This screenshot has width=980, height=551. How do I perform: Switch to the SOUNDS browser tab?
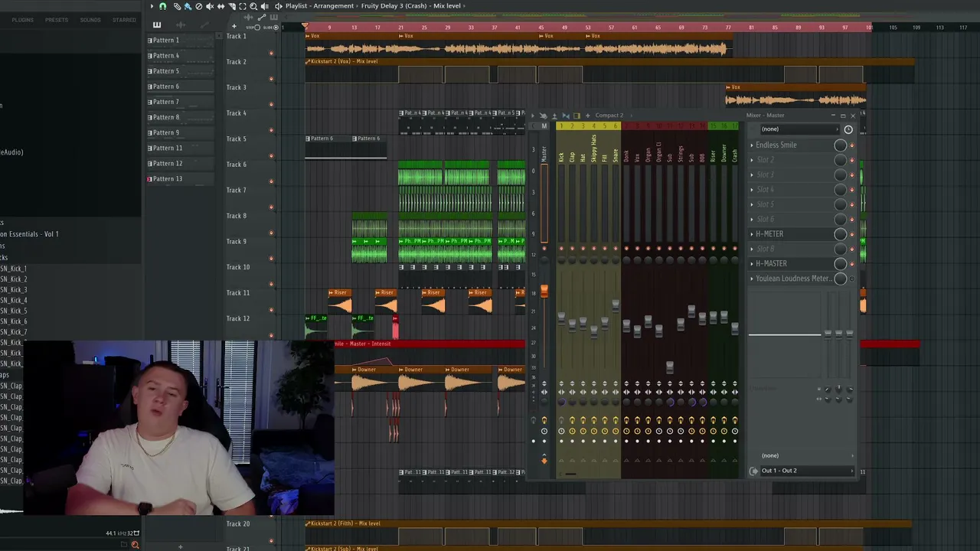click(90, 20)
